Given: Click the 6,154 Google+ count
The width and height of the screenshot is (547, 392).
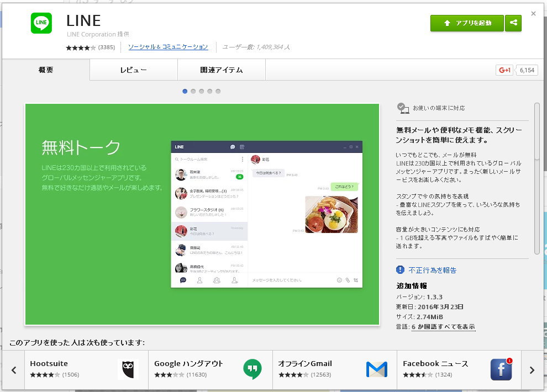Looking at the screenshot, I should pyautogui.click(x=527, y=70).
